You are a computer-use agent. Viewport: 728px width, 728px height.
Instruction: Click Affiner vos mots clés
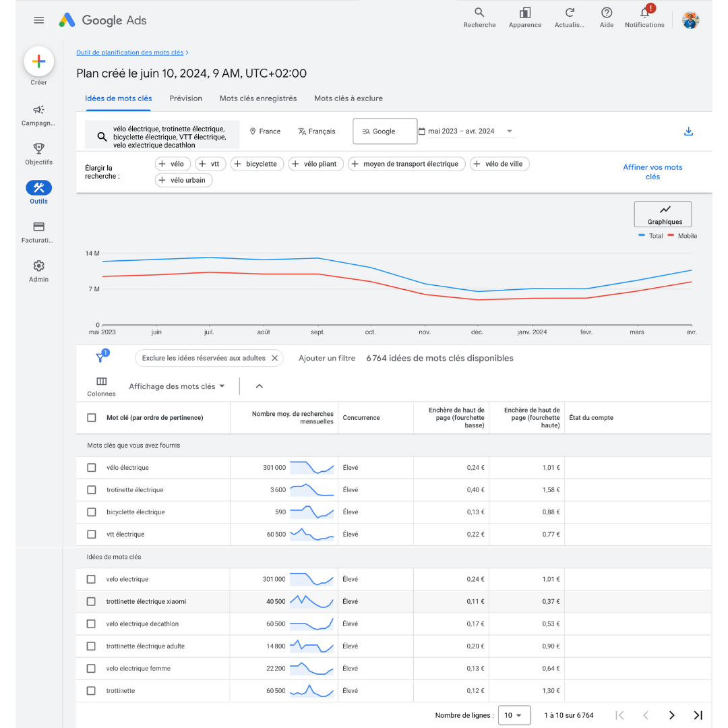click(x=653, y=172)
